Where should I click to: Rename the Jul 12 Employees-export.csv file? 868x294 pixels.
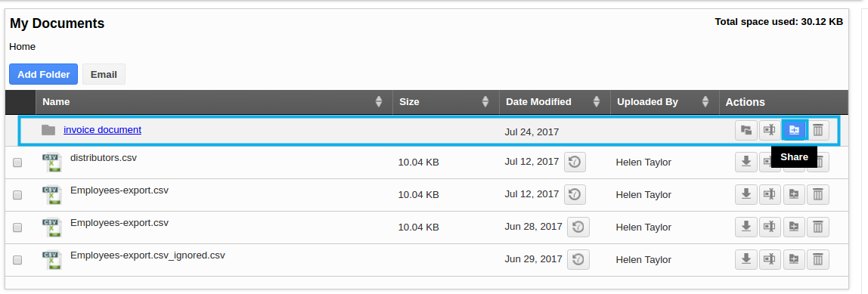(x=770, y=195)
